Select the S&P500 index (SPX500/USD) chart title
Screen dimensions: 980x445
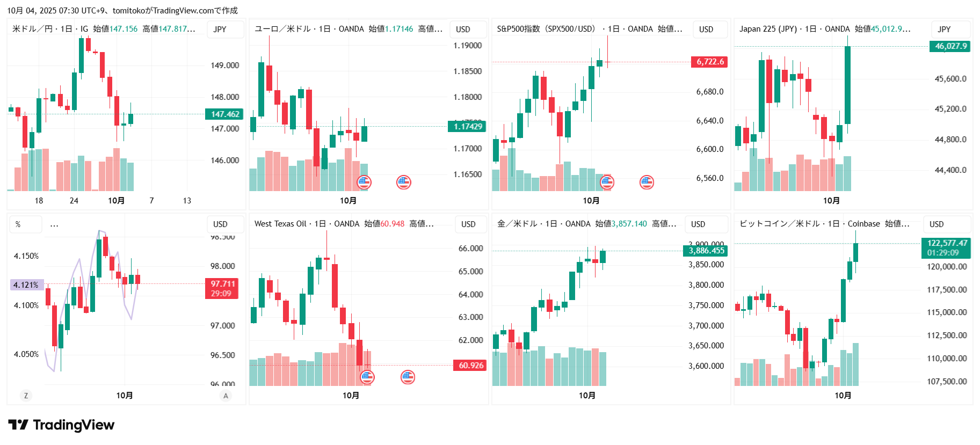pos(546,29)
